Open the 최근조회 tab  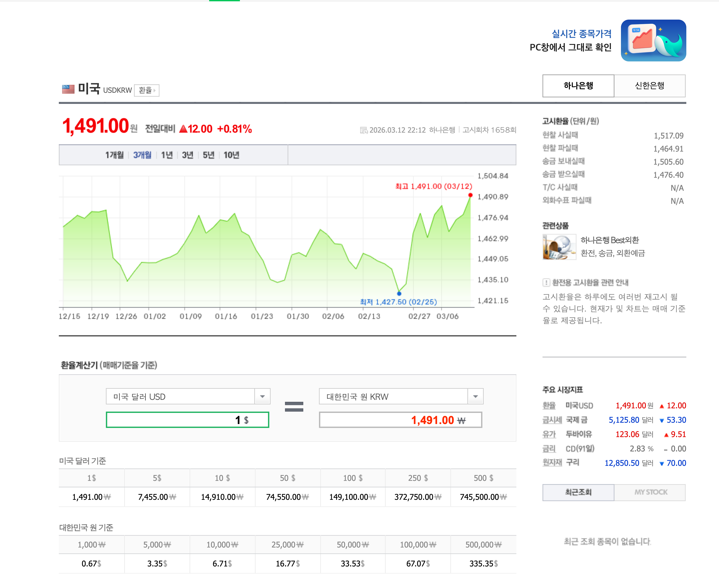pos(578,492)
